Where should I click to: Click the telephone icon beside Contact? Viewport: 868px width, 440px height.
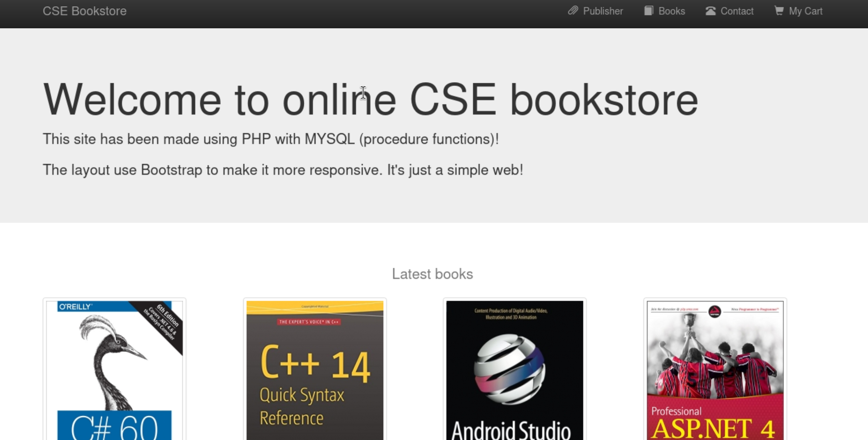point(710,11)
